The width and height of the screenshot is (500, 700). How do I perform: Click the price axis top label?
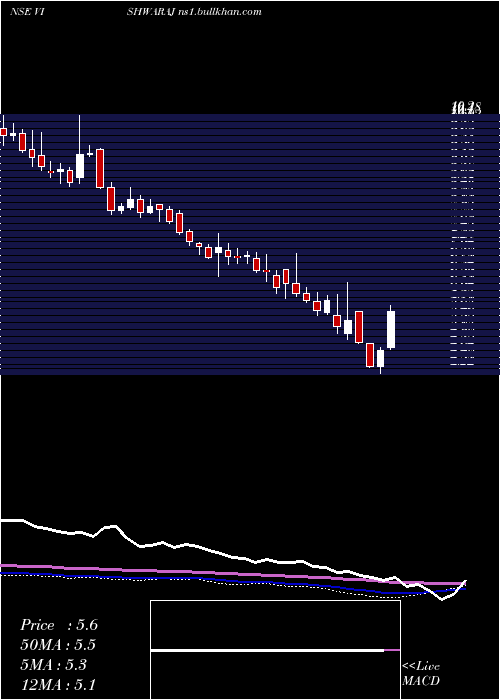[466, 107]
